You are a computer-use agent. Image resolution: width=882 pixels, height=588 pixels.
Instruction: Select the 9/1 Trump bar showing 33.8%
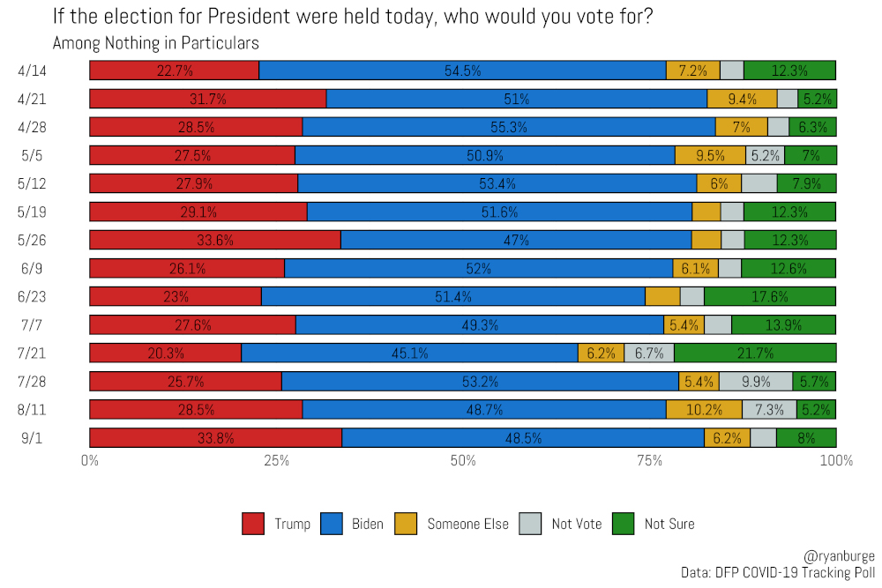click(216, 438)
